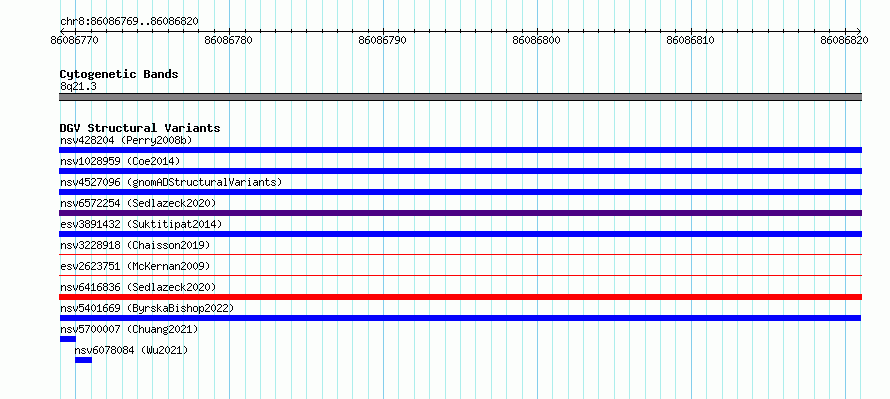Select the thin red line for esv2623751
The image size is (890, 399).
[460, 276]
